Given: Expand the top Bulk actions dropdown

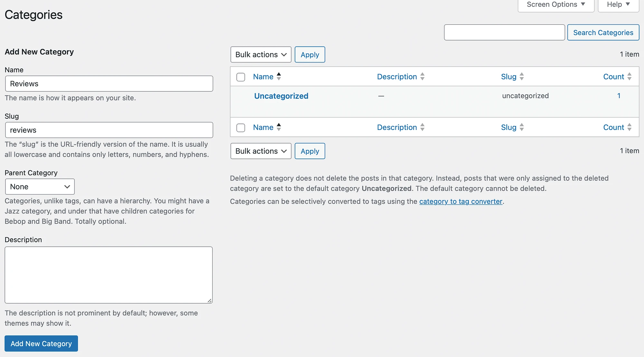Looking at the screenshot, I should (x=260, y=55).
